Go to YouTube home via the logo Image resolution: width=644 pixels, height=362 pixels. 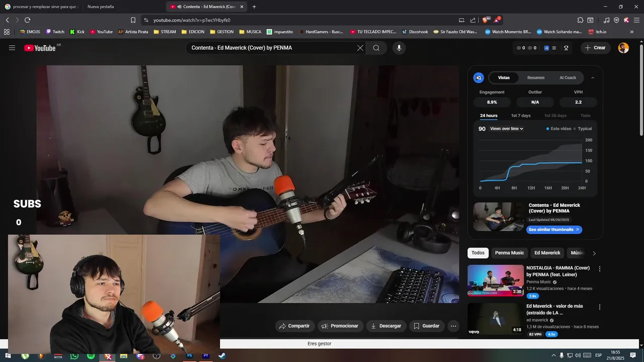(x=40, y=48)
